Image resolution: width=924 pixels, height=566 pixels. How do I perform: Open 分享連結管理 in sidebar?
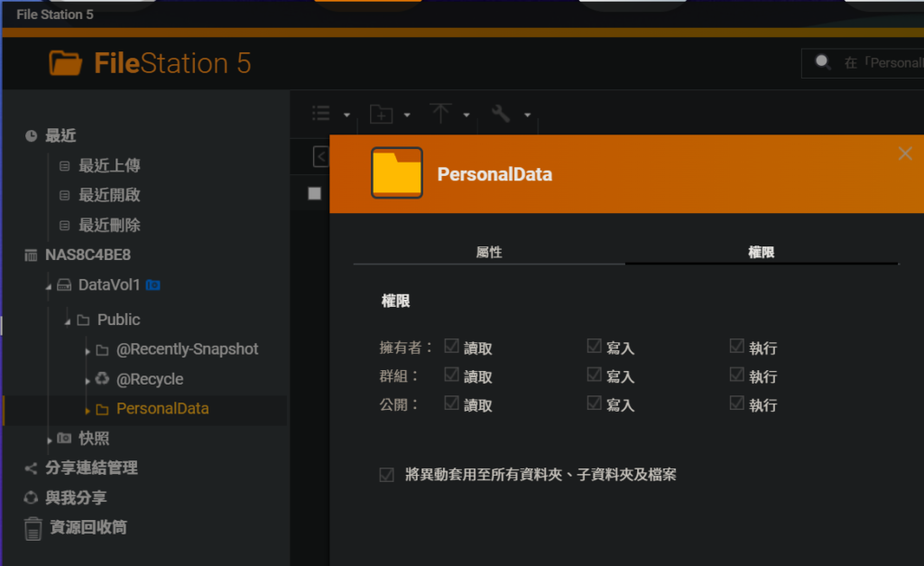point(91,468)
